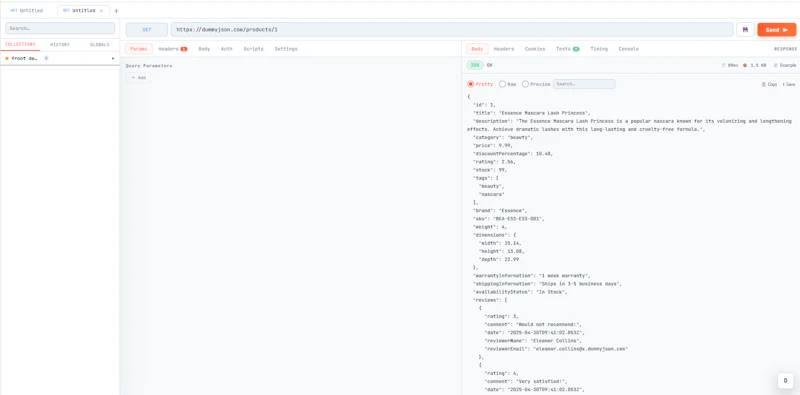Click the 80ms response time indicator
The image size is (800, 395).
(731, 65)
